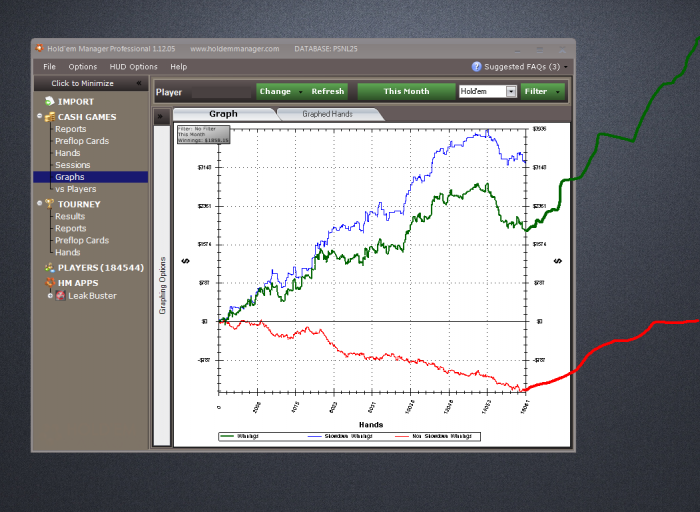Select Reports under Tourney
700x512 pixels.
click(71, 229)
